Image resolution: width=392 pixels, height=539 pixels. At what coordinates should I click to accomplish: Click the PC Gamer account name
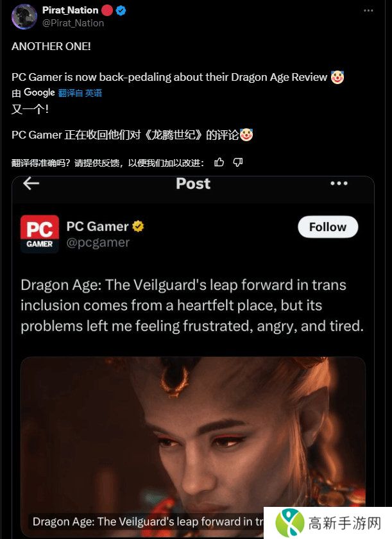(98, 227)
